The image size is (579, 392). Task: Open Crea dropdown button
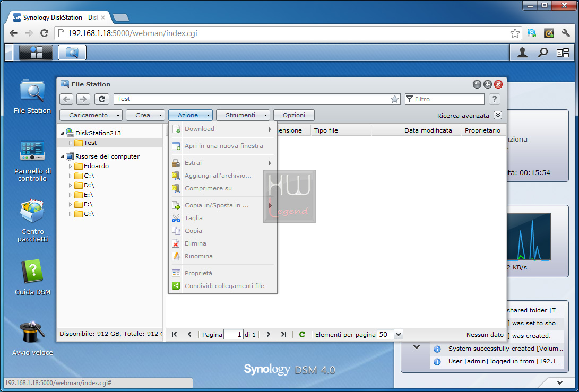(x=145, y=115)
